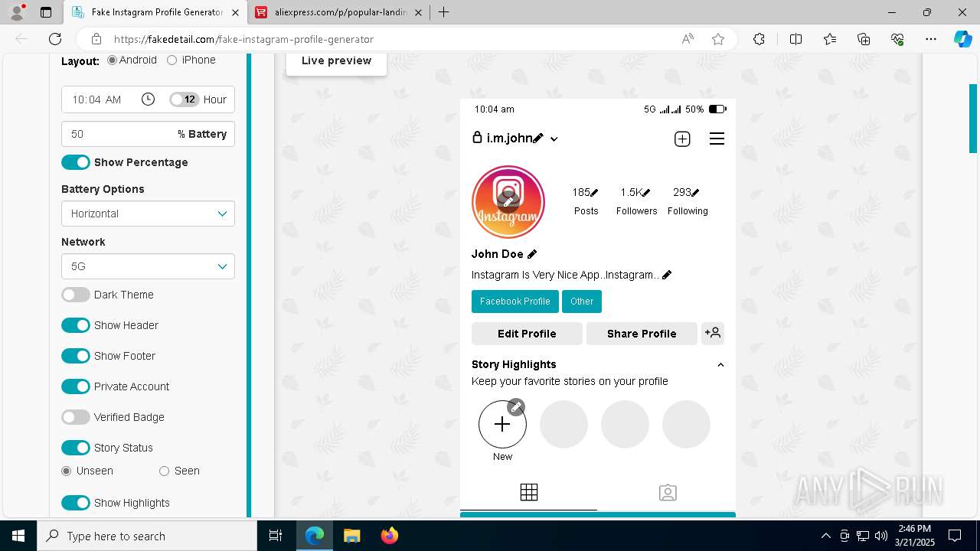The image size is (980, 551).
Task: Click the New highlight plus circle
Action: point(502,424)
